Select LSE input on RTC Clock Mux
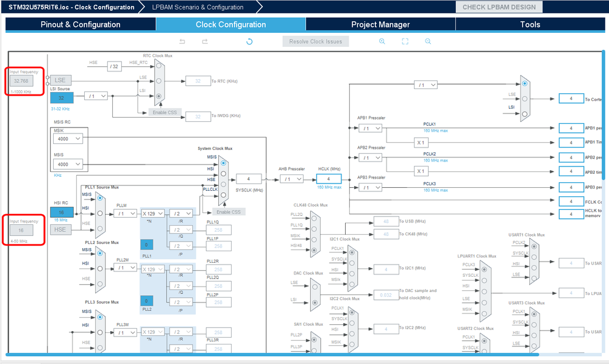 click(159, 81)
